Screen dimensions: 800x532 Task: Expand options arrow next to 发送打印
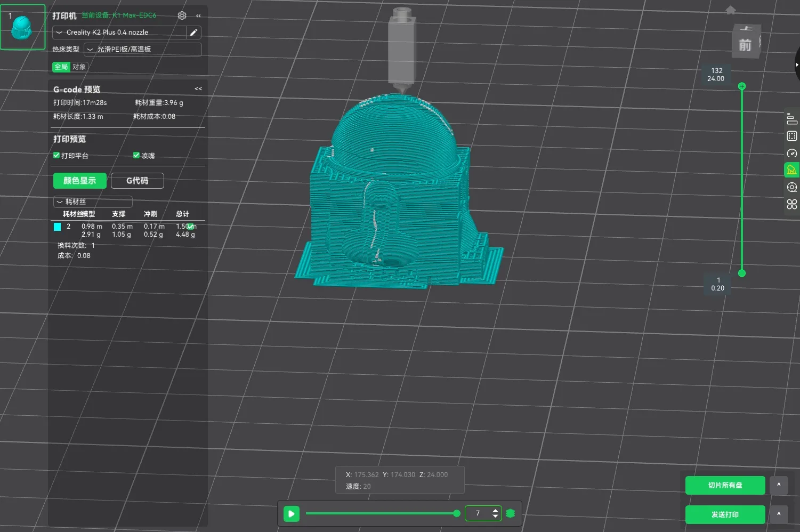click(779, 515)
